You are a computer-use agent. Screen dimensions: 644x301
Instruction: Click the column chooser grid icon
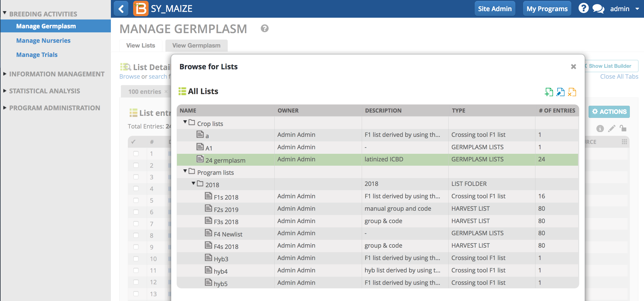pyautogui.click(x=625, y=142)
